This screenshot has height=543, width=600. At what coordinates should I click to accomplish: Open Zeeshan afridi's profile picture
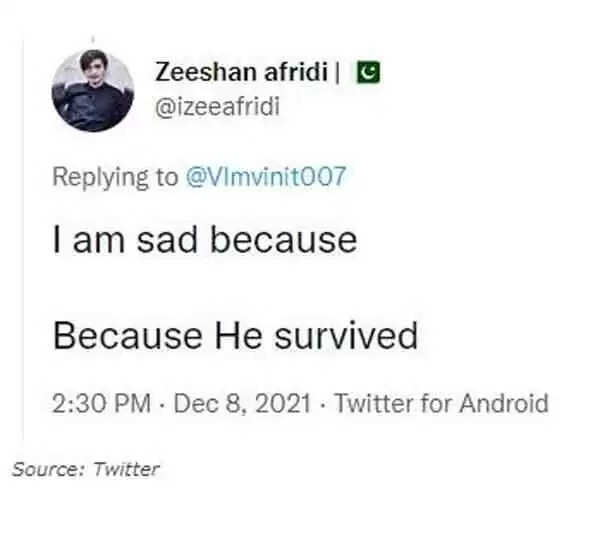click(93, 91)
